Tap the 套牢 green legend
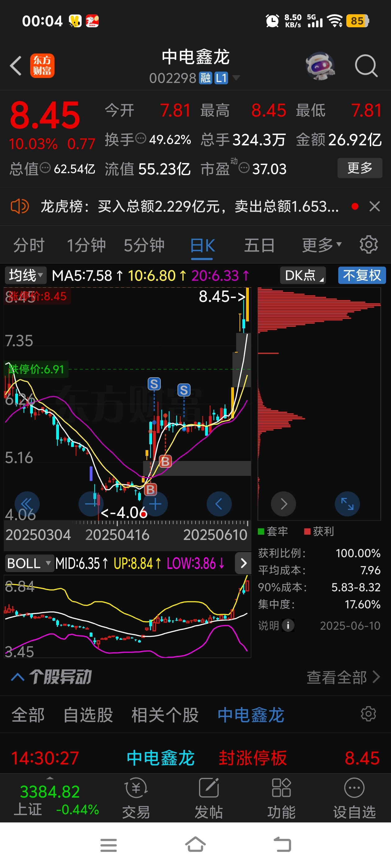Viewport: 391px width, 868px height. tap(272, 531)
